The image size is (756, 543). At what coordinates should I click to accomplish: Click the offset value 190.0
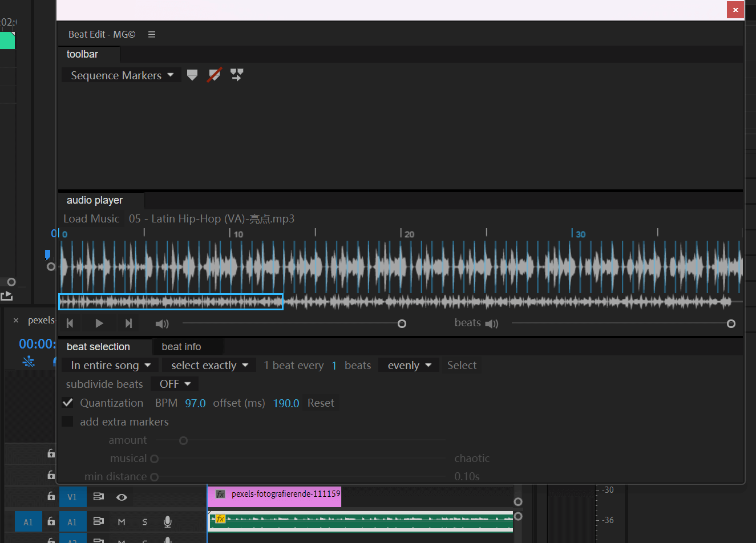[x=286, y=403]
